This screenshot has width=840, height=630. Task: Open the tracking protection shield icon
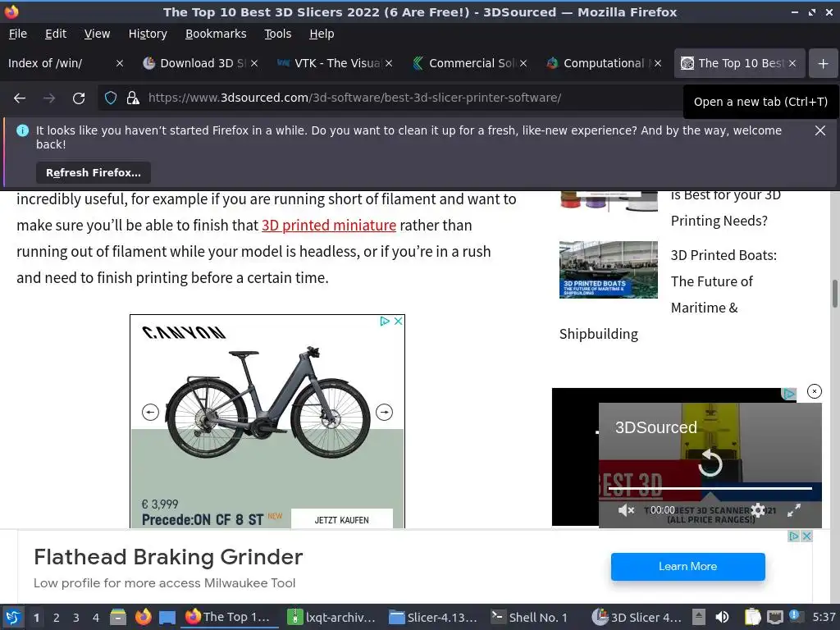click(111, 98)
